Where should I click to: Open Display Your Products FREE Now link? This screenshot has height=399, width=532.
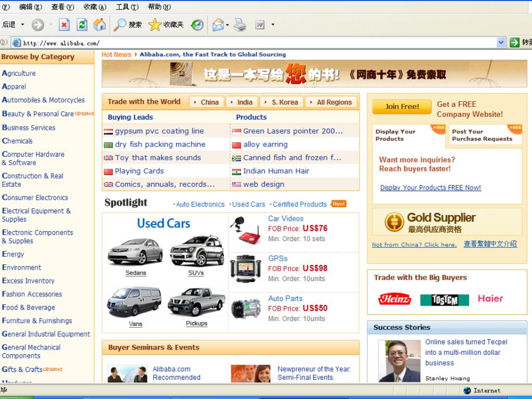point(431,188)
